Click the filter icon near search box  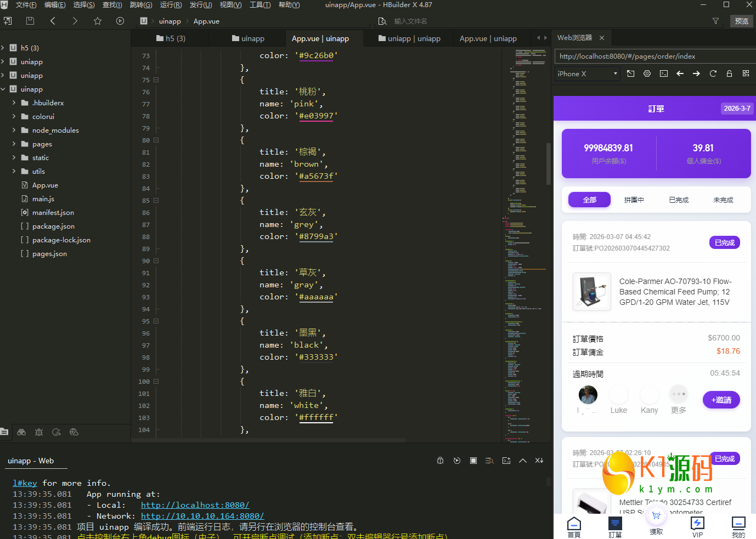(715, 21)
